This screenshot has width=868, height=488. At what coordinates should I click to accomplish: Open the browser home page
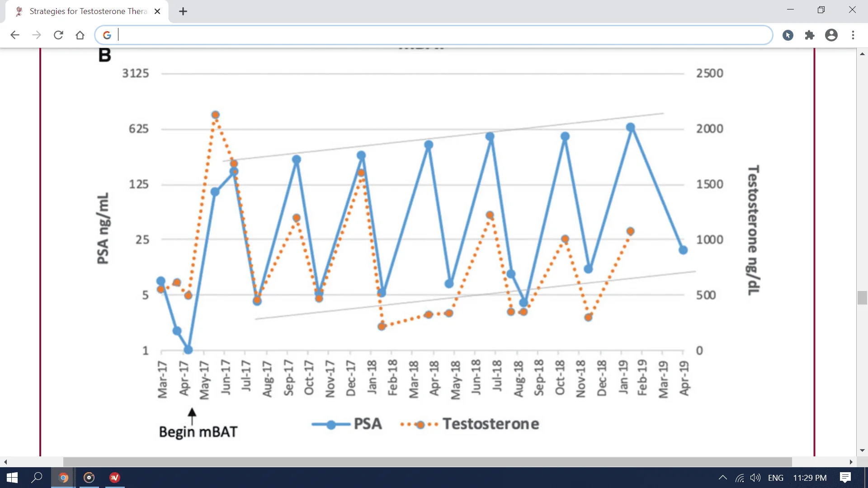(80, 35)
